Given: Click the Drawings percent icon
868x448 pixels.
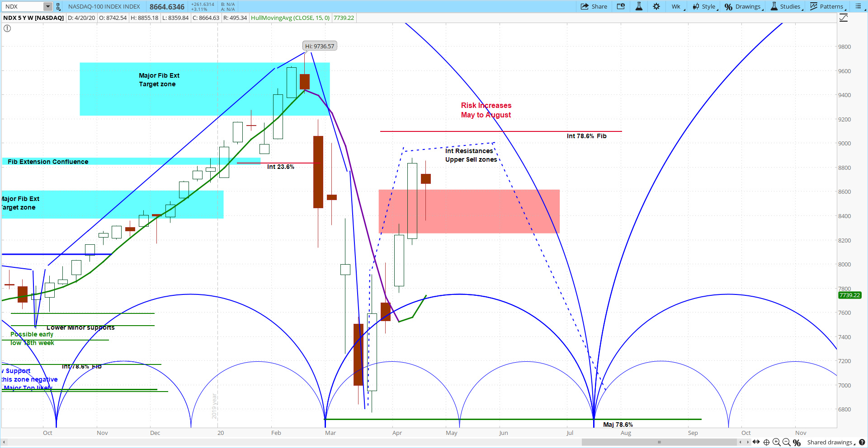Looking at the screenshot, I should 728,6.
